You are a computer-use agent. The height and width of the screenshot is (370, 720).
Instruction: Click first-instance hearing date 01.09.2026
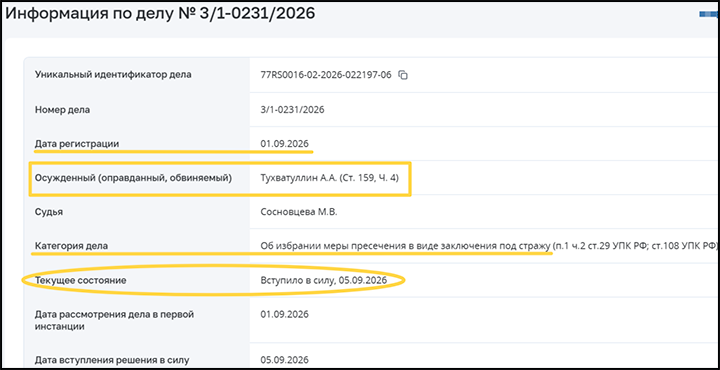284,314
